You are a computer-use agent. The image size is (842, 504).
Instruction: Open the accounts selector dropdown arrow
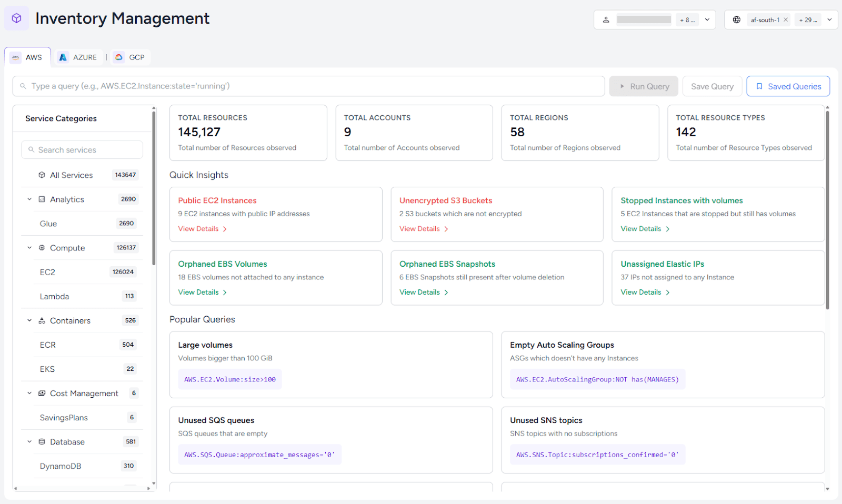click(x=707, y=20)
